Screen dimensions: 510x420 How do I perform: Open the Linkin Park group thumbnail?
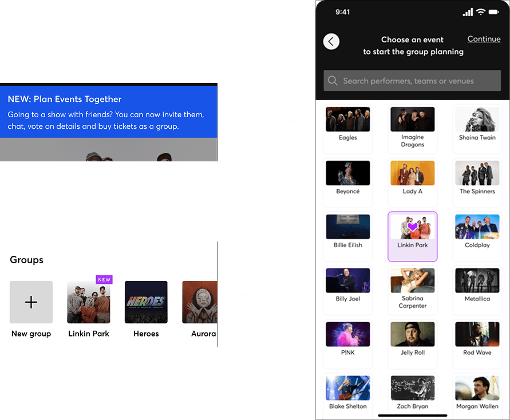[89, 302]
